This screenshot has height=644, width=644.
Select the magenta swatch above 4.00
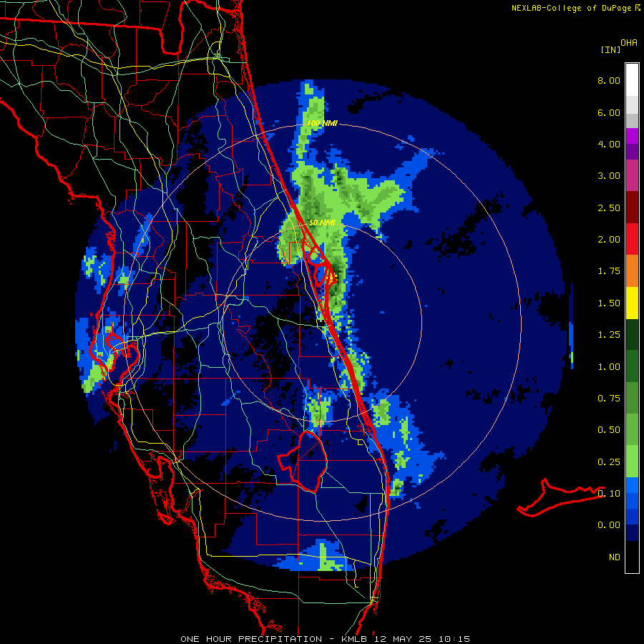632,136
